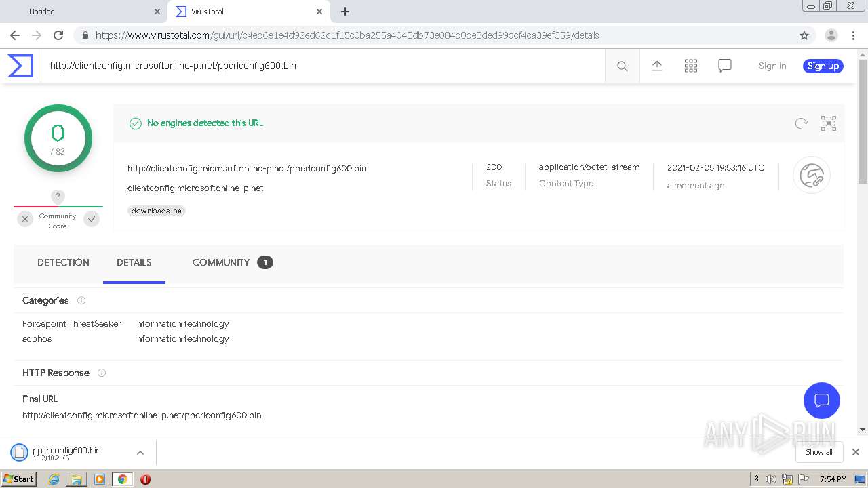Image resolution: width=868 pixels, height=488 pixels.
Task: Click the Sign up button
Action: pos(823,66)
